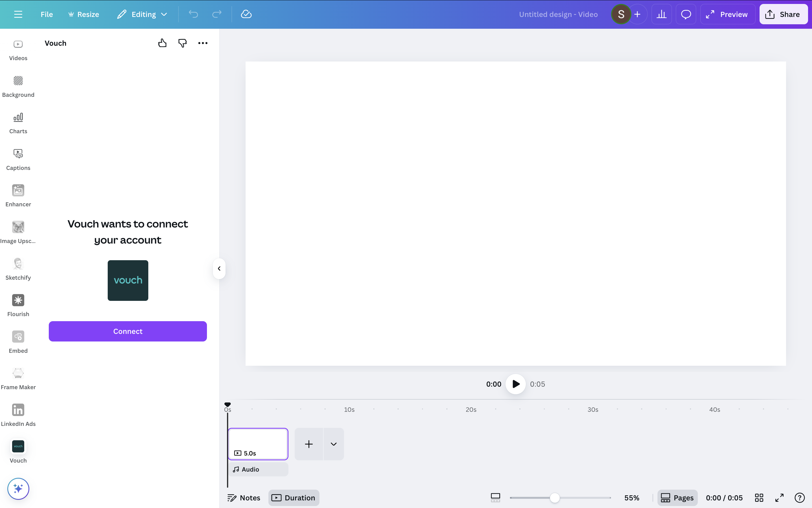
Task: Add collaborators with the plus button
Action: (637, 14)
